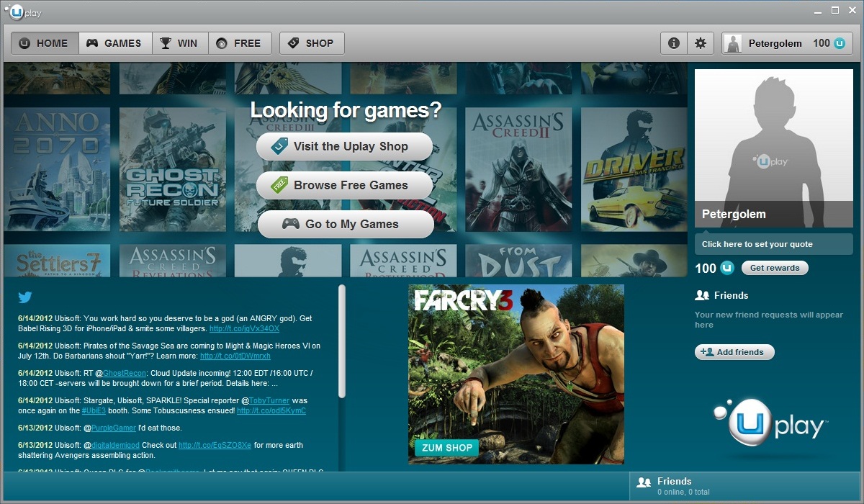This screenshot has width=864, height=504.
Task: Go to the FREE games tab
Action: (x=240, y=43)
